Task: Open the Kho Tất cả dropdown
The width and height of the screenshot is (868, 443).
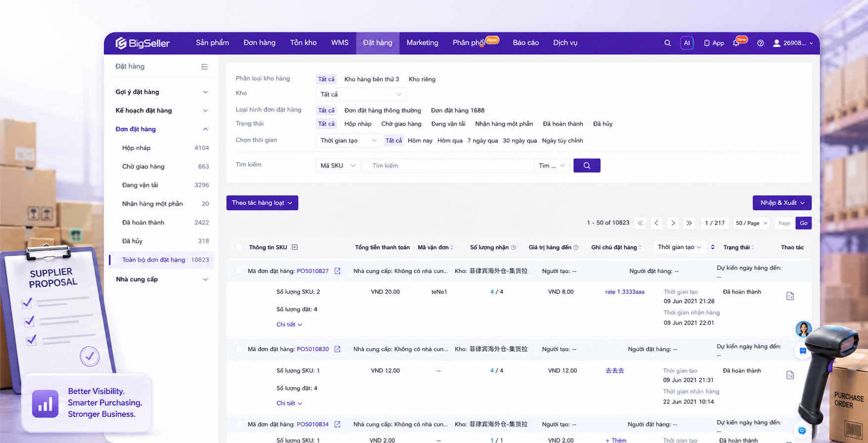Action: tap(361, 94)
